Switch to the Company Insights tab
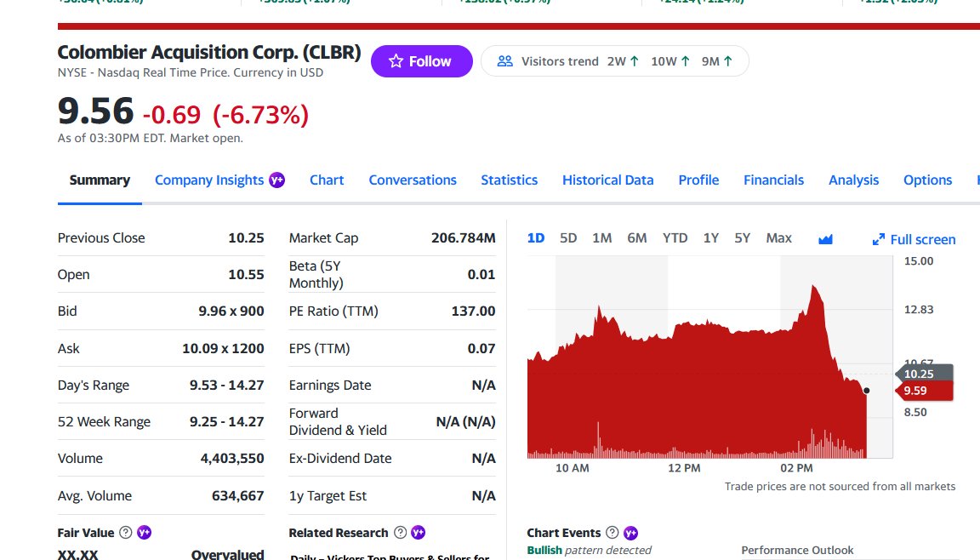This screenshot has height=560, width=980. (x=220, y=180)
